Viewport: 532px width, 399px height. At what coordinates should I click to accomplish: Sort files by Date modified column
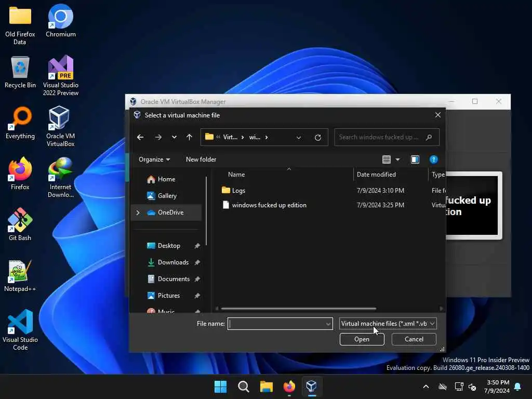point(376,175)
